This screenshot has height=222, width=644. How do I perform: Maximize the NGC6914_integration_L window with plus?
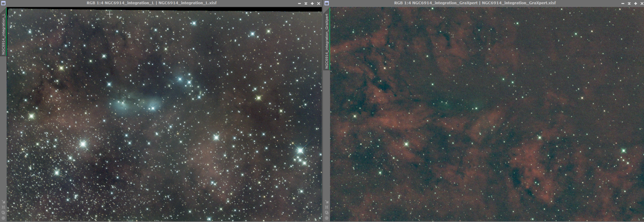click(312, 3)
